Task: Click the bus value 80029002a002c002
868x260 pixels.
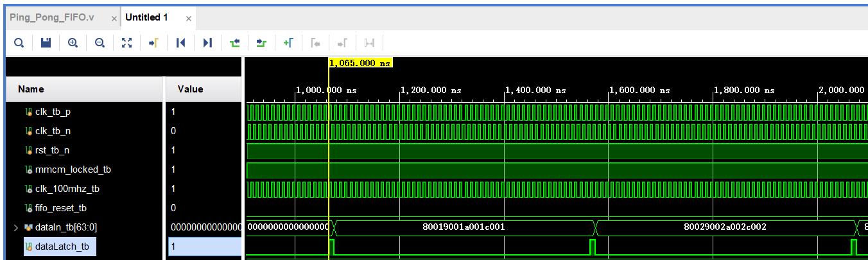Action: click(724, 227)
